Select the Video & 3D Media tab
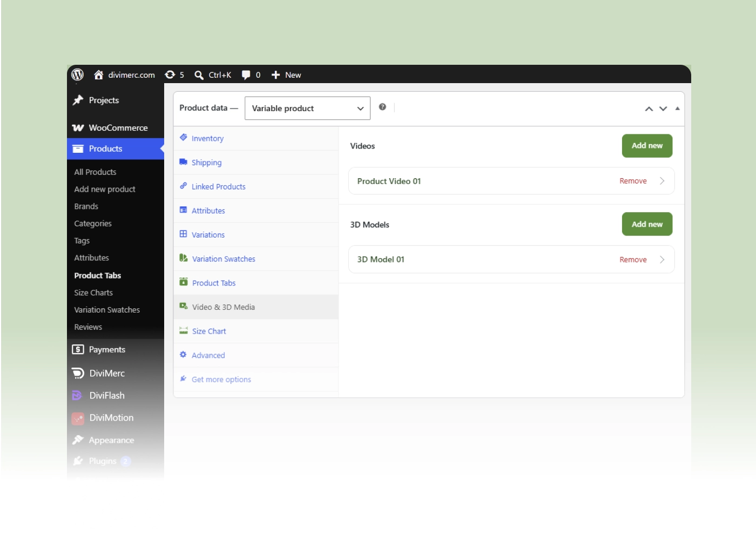This screenshot has height=542, width=756. (x=256, y=307)
